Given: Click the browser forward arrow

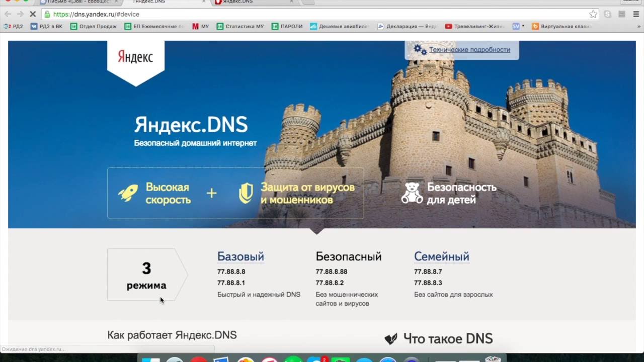Looking at the screenshot, I should click(x=20, y=14).
